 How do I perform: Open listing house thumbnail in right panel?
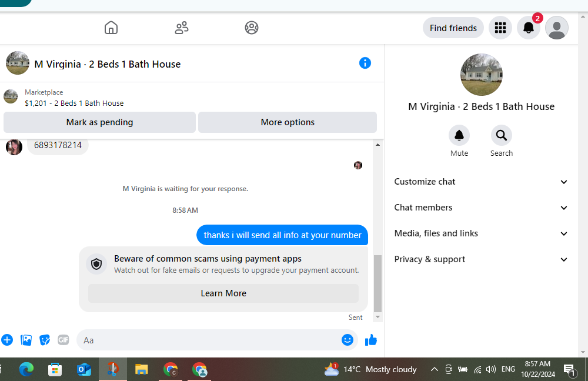tap(481, 75)
